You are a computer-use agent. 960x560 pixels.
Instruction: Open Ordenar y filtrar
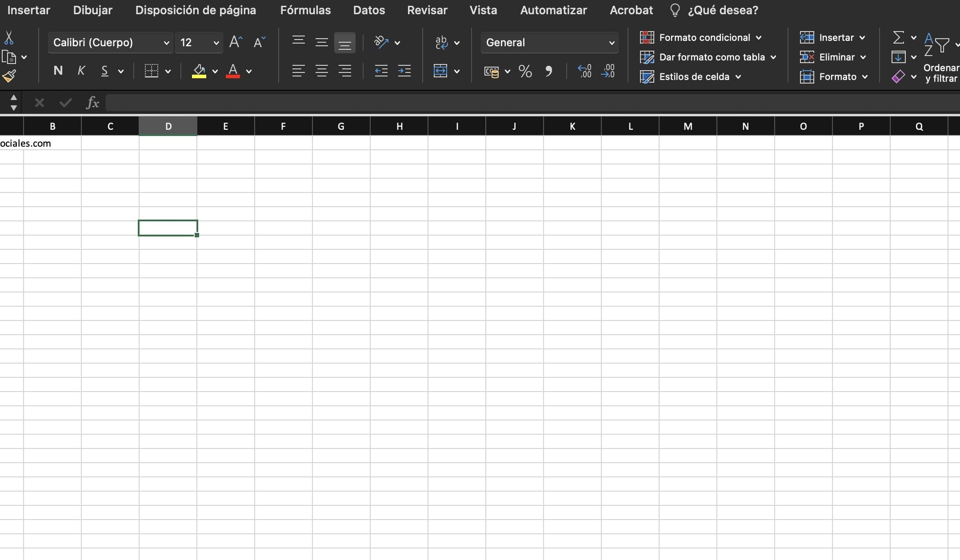point(941,58)
